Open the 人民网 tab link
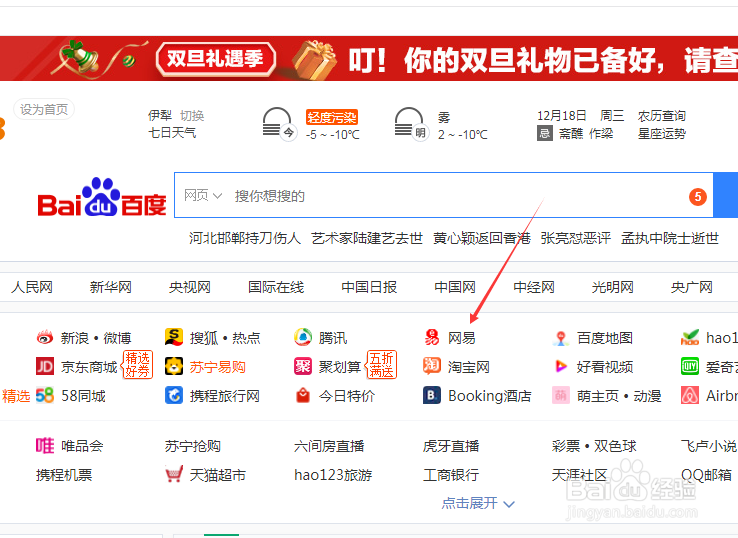Viewport: 738px width, 538px height. pyautogui.click(x=32, y=287)
